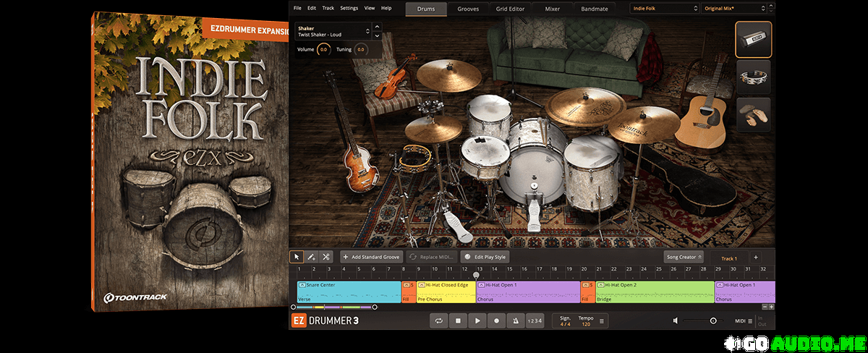Open the Track menu

328,8
